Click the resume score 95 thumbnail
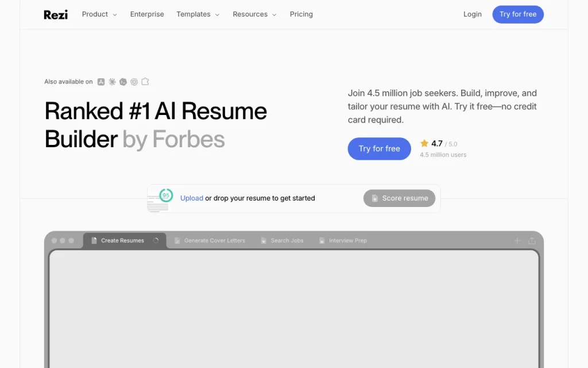This screenshot has height=368, width=588. pos(160,200)
